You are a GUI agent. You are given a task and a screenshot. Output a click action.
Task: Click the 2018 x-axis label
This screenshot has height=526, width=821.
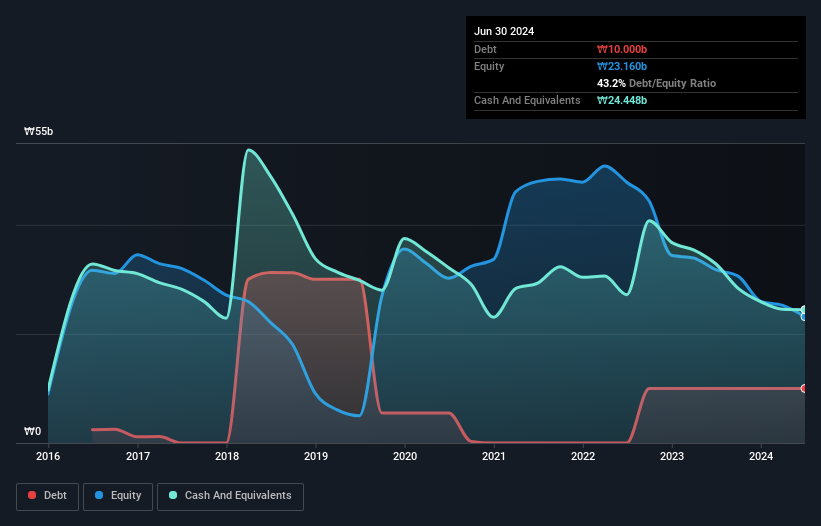click(x=227, y=456)
